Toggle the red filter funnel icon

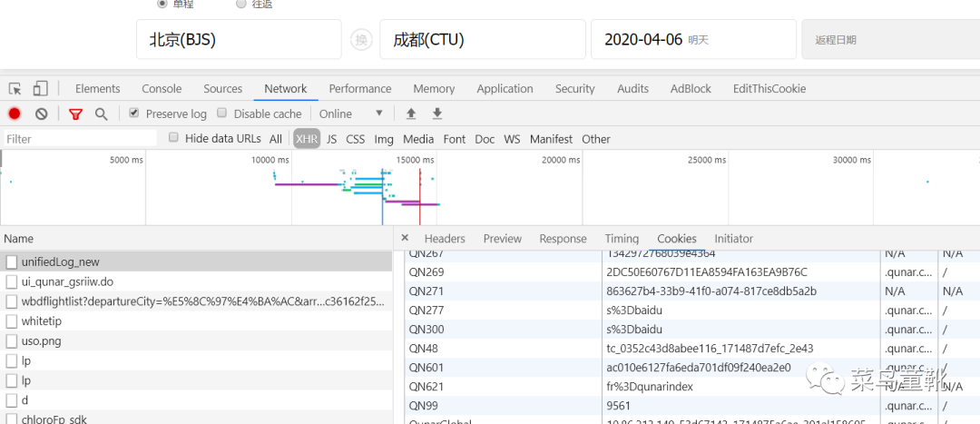[x=75, y=113]
